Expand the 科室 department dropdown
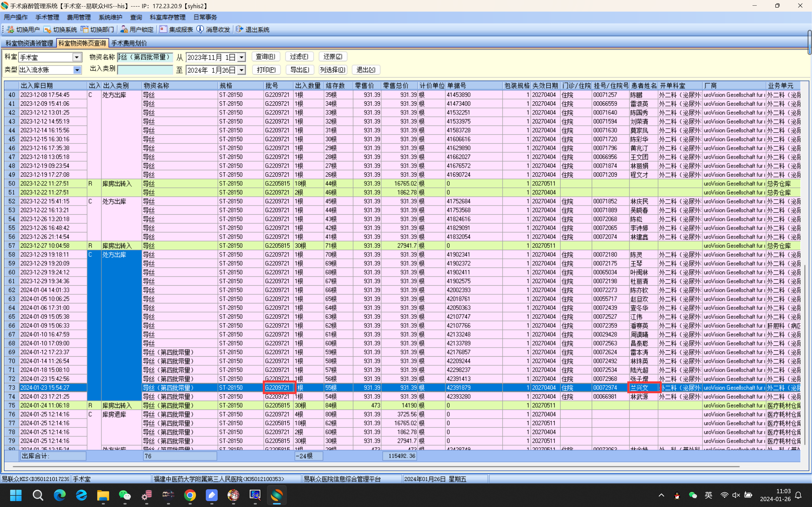The width and height of the screenshot is (812, 507). [77, 57]
